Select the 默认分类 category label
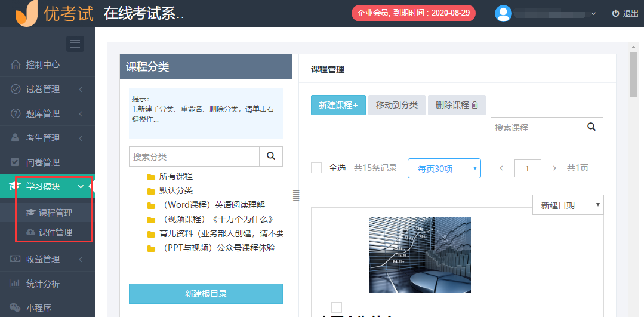The height and width of the screenshot is (317, 644). pos(176,190)
